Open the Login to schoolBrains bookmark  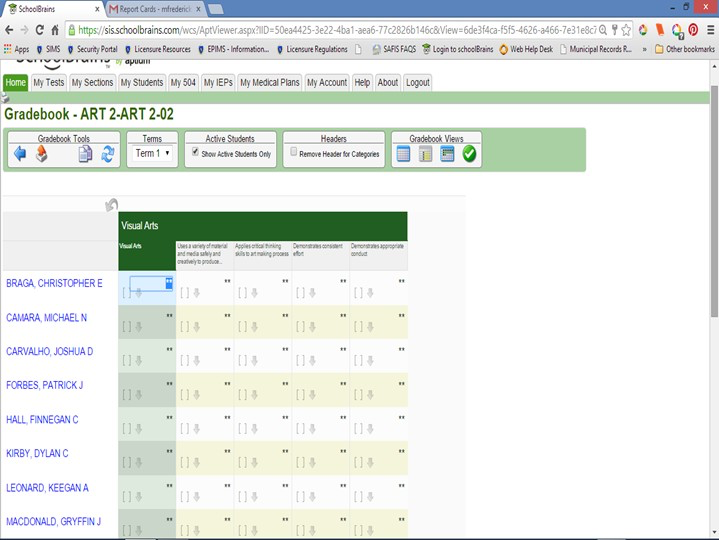pos(458,49)
